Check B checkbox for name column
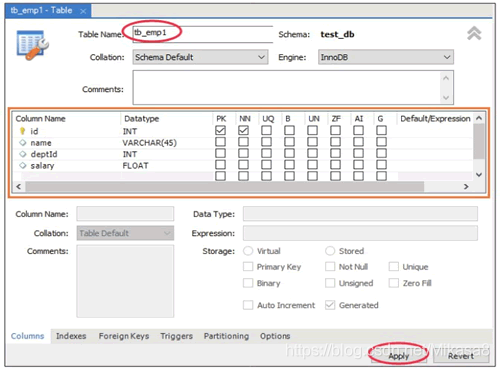 click(289, 142)
